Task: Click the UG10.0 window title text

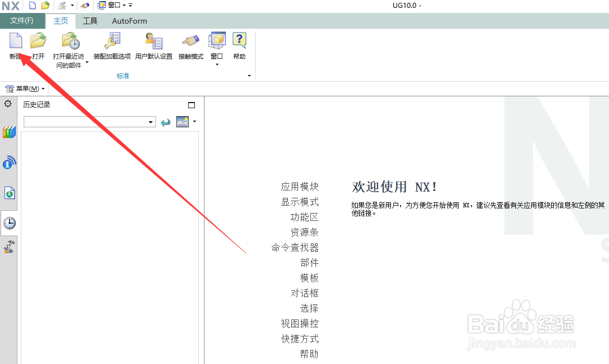Action: point(407,6)
